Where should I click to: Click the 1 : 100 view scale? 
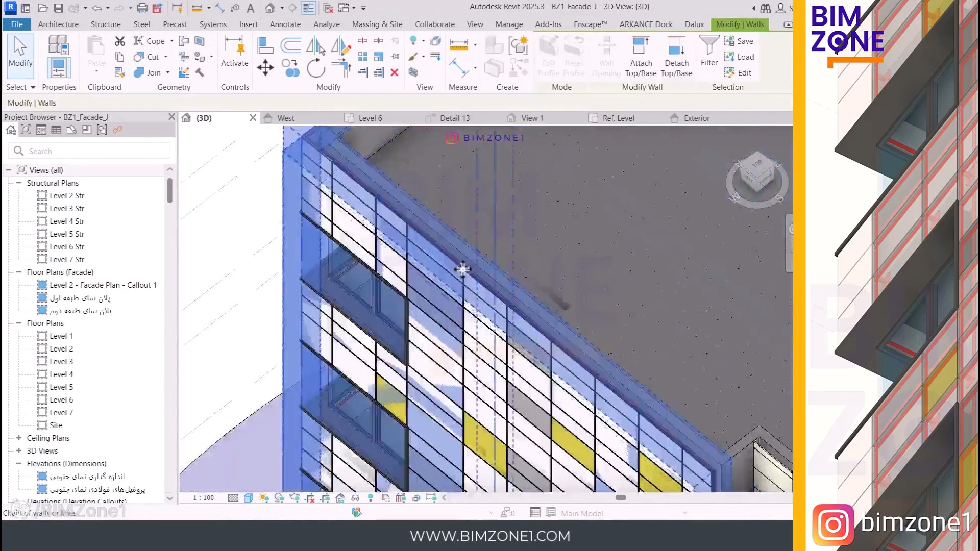[x=203, y=498]
